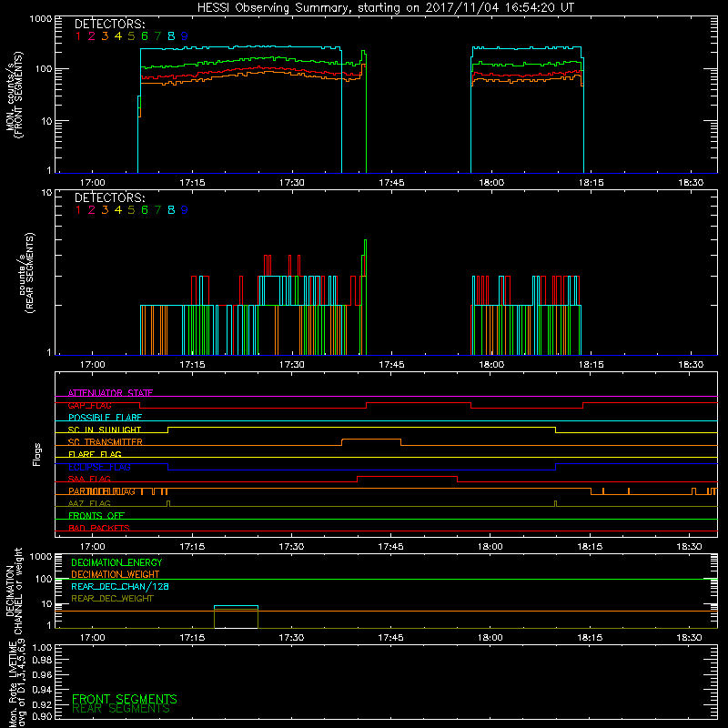Click the FLARE_FLAG label
728x728 pixels.
point(95,454)
